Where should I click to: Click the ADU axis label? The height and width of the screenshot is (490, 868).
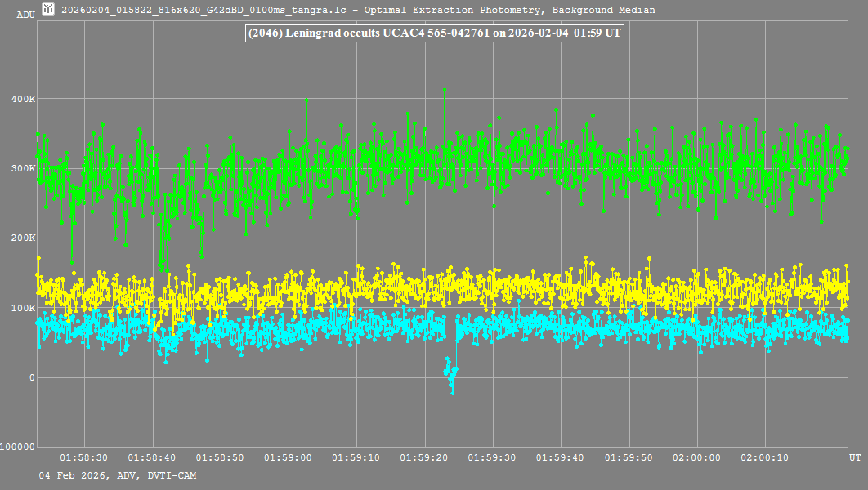[25, 15]
